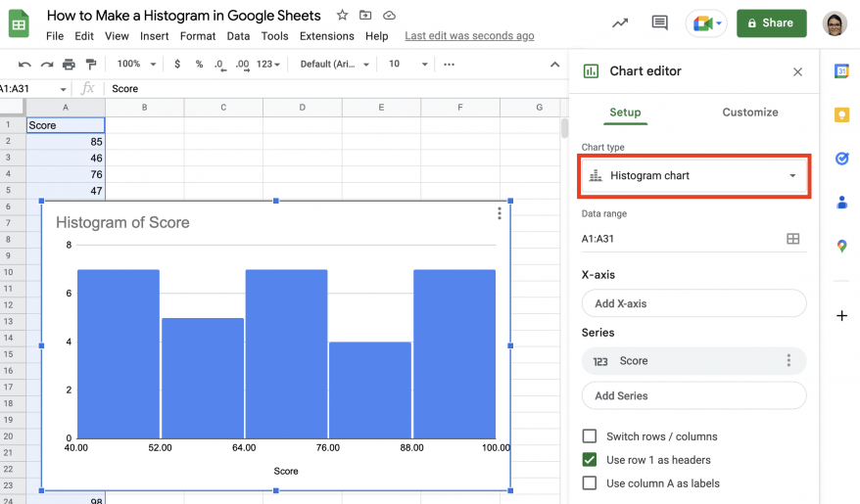Open activity dashboard trend icon
The image size is (860, 504).
[620, 23]
